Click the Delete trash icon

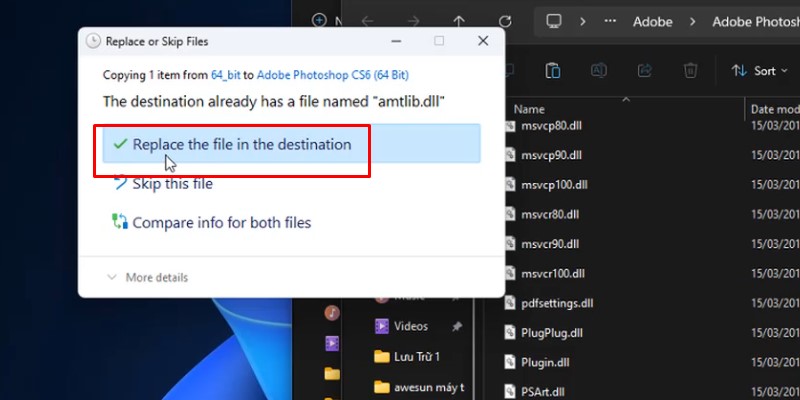[690, 70]
